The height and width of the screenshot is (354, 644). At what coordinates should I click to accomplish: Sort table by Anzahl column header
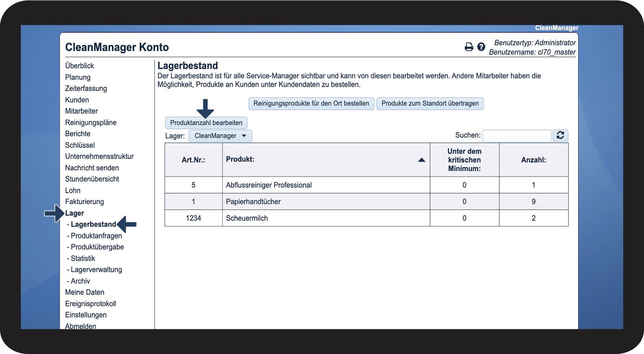pyautogui.click(x=534, y=160)
